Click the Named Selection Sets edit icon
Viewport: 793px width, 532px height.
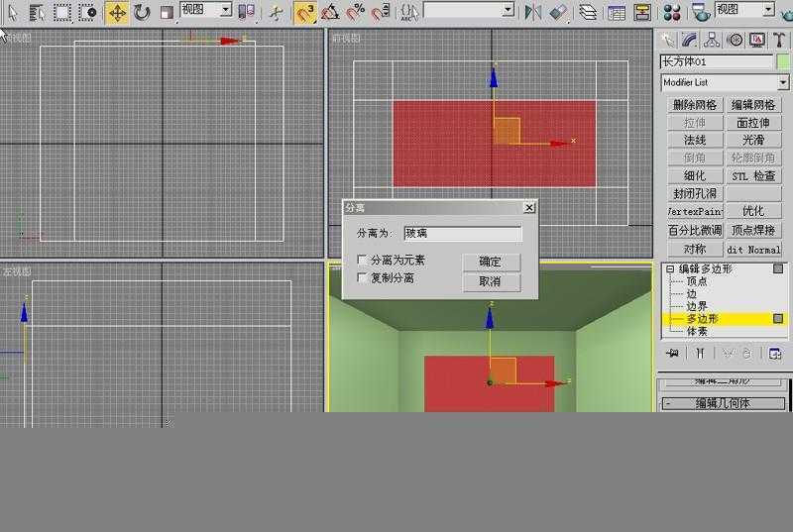click(408, 12)
